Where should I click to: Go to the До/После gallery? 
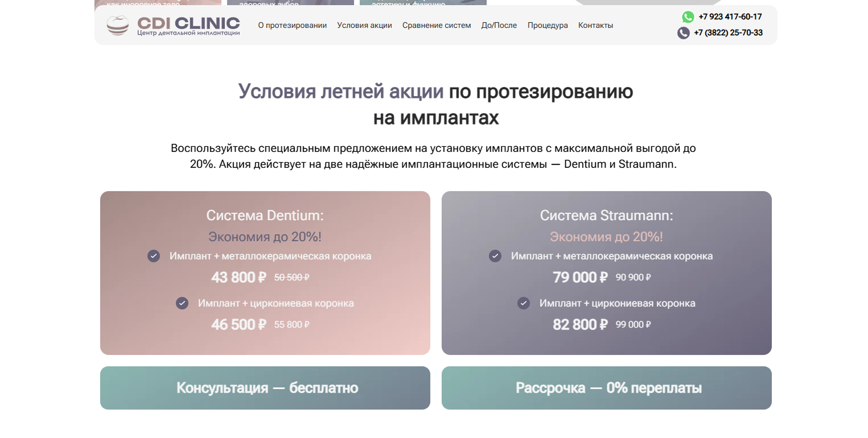(499, 25)
